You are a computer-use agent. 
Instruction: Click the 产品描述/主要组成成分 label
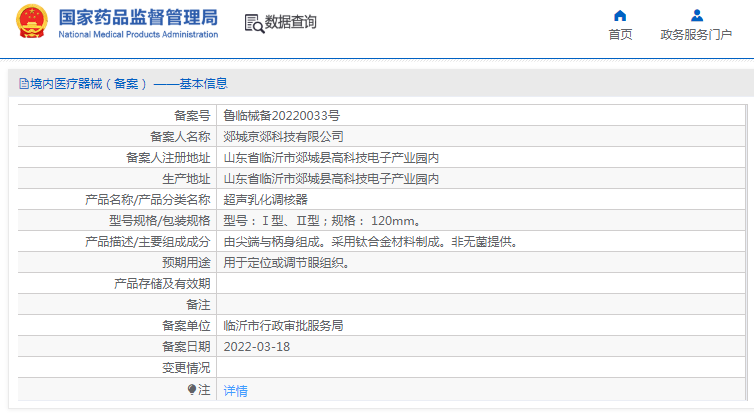(x=148, y=242)
